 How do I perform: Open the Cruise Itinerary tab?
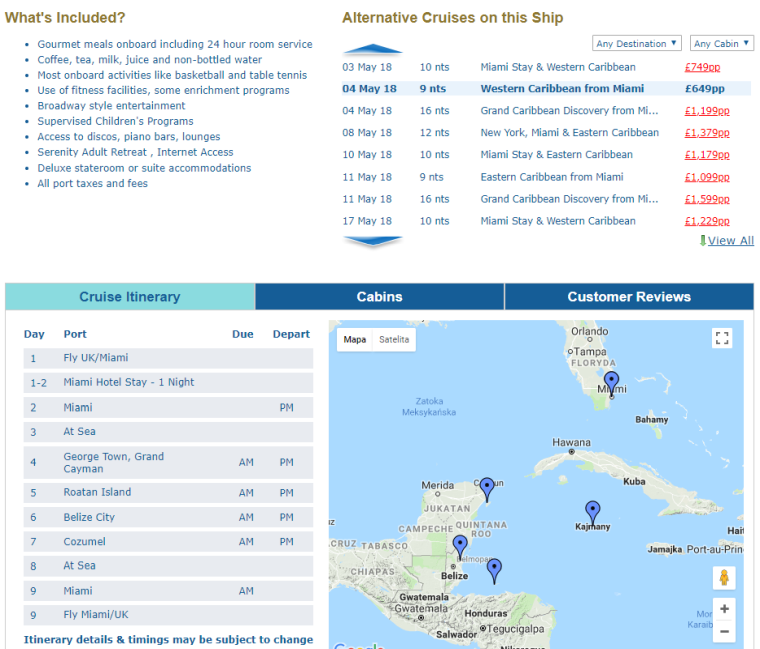click(130, 297)
